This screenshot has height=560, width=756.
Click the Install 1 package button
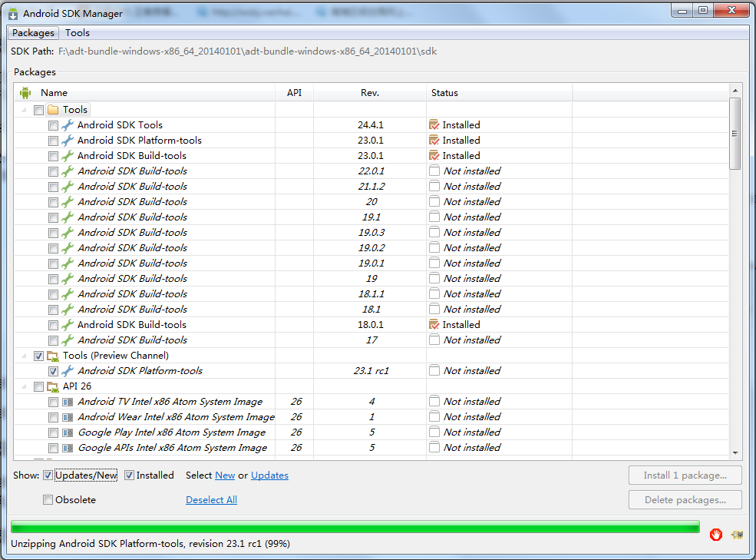(685, 475)
